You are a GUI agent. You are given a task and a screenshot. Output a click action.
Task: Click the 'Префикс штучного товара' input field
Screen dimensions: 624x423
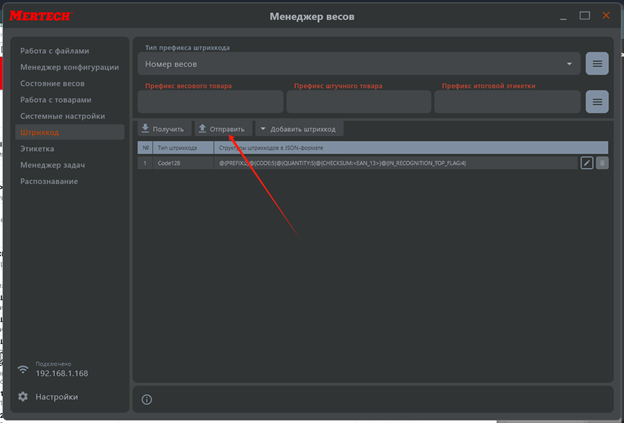pos(357,102)
